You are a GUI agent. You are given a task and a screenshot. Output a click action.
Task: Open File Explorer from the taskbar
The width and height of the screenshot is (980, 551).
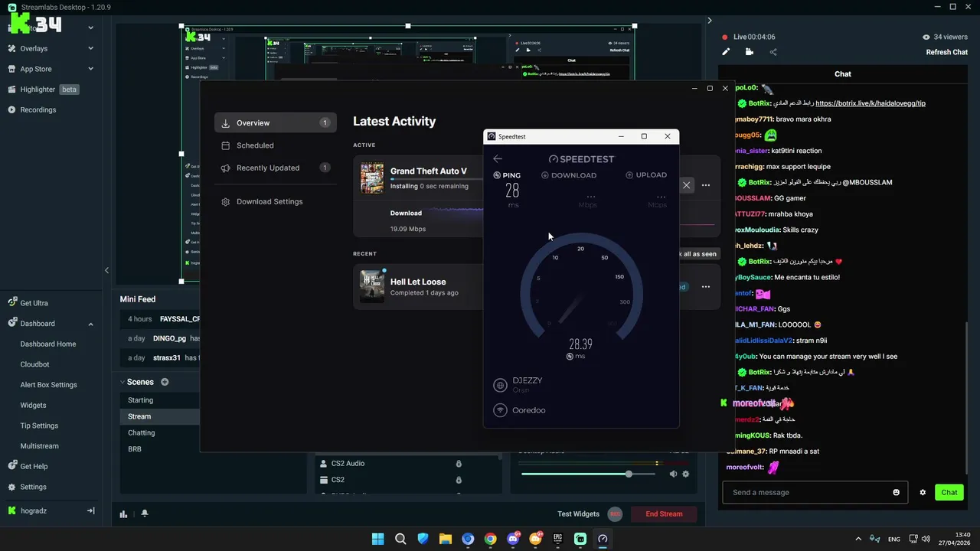click(445, 539)
